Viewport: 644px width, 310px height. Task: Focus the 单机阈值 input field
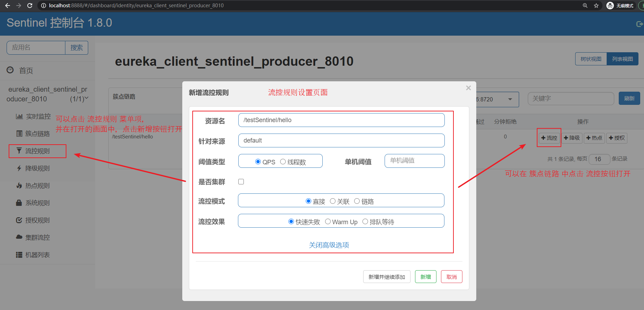pyautogui.click(x=415, y=161)
